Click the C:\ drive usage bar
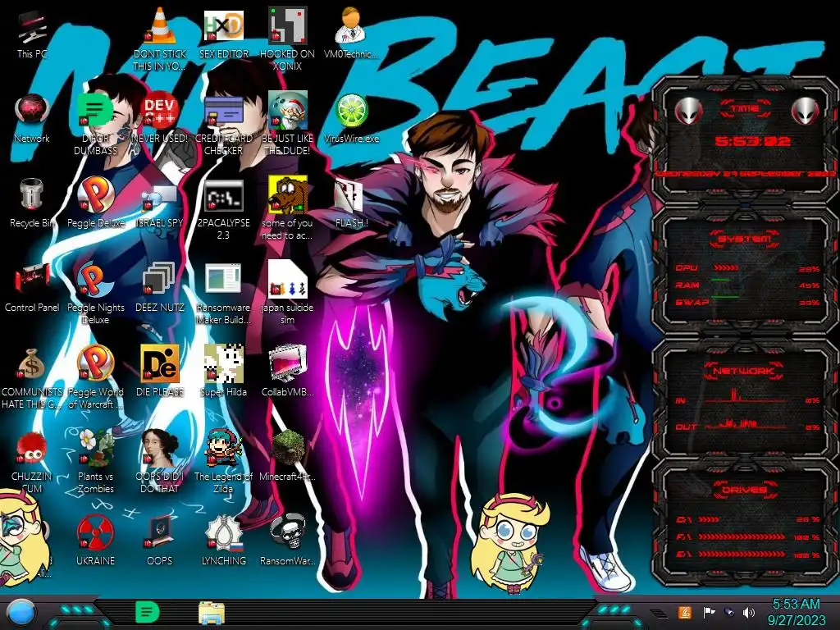 (x=708, y=519)
